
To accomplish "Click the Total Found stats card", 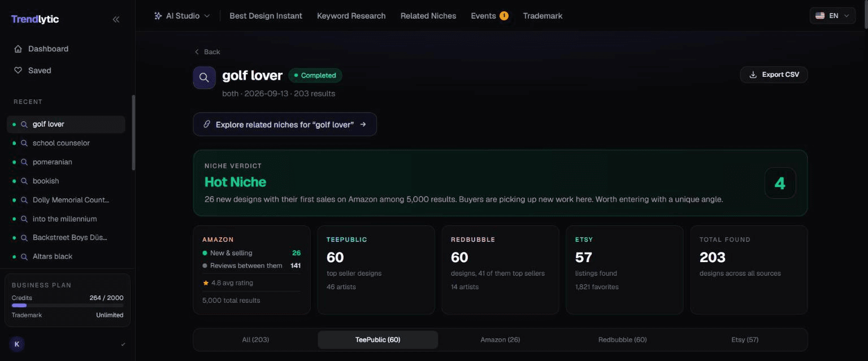I will pos(749,270).
